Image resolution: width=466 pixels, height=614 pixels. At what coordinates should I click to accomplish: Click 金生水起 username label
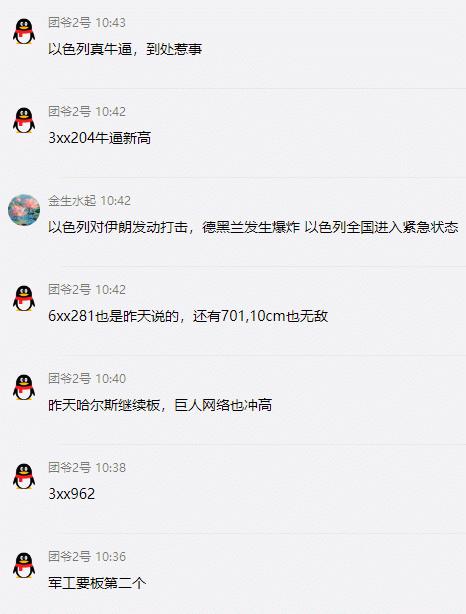coord(72,200)
